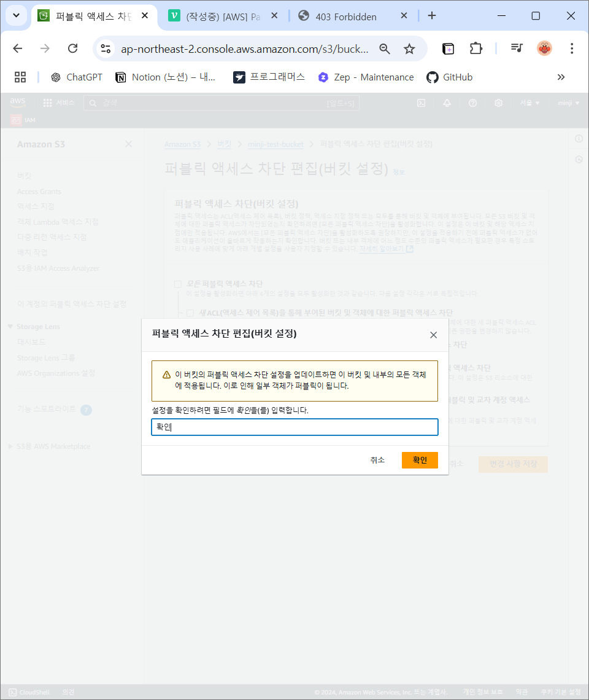
Task: Toggle the 새 ACL 퍼블릭 액세스 차단 checkbox
Action: click(190, 313)
